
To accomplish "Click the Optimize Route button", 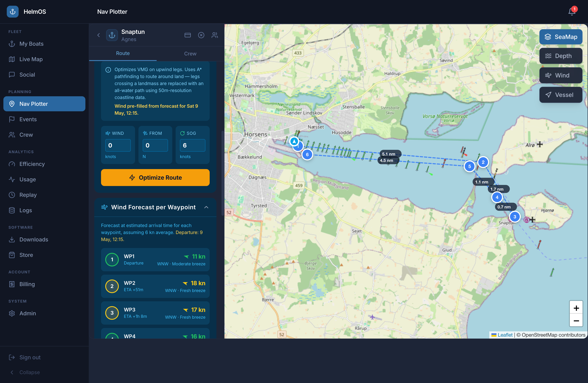I will (155, 178).
